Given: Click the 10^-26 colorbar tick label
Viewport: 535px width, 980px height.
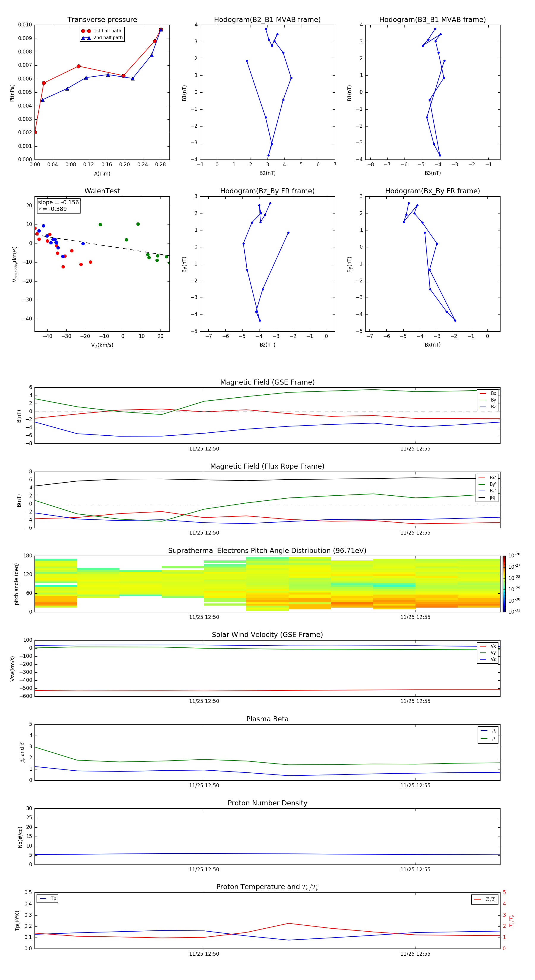Looking at the screenshot, I should pos(514,555).
